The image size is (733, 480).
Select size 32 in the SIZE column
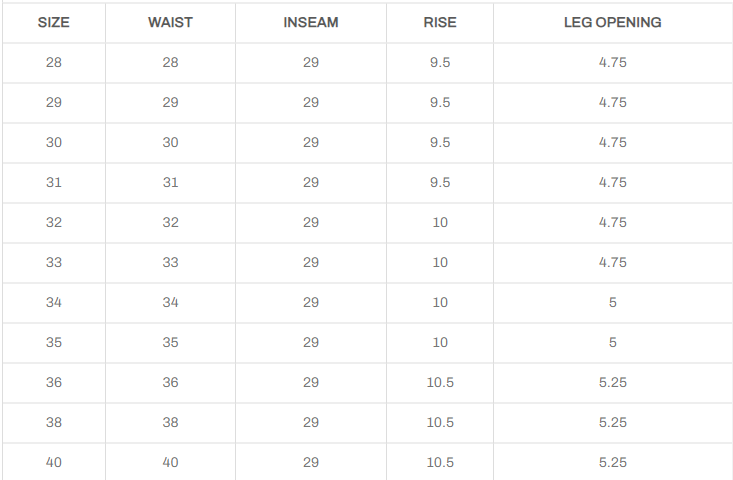coord(54,222)
